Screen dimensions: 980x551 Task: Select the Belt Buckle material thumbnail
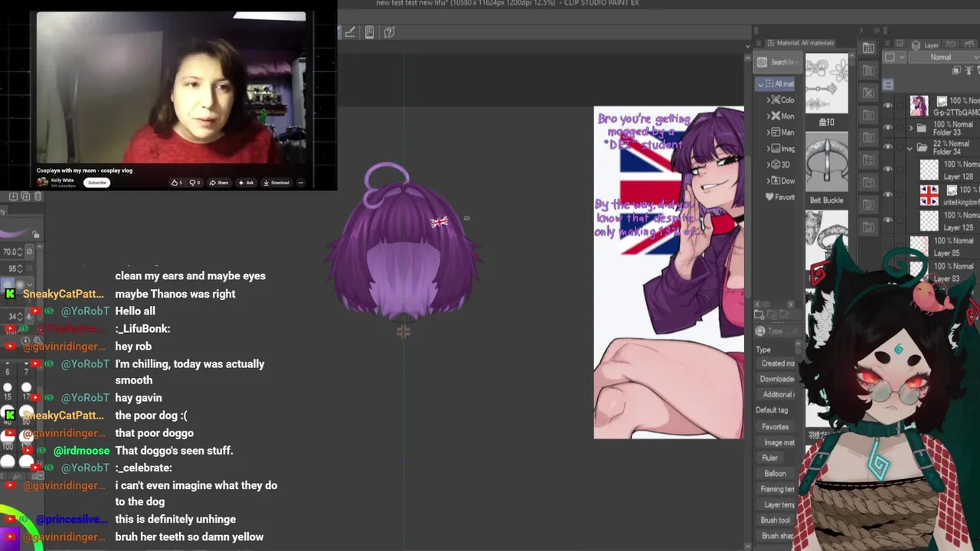[x=827, y=163]
